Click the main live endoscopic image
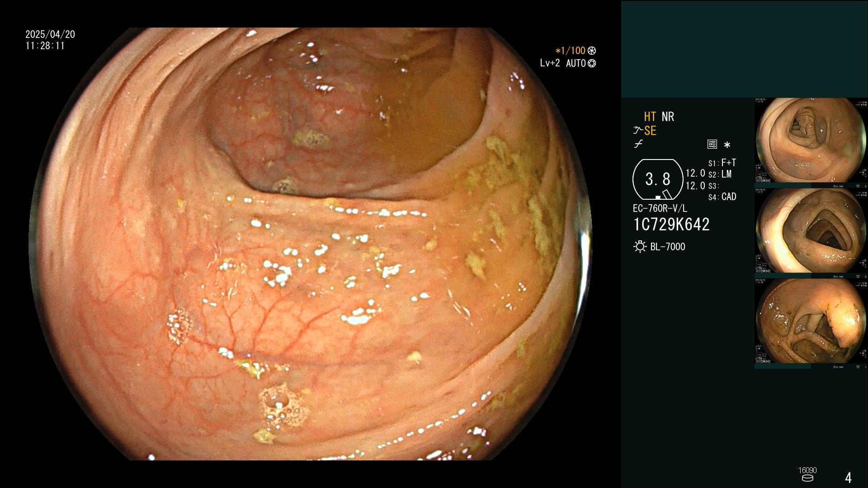Viewport: 868px width, 488px height. coord(310,244)
